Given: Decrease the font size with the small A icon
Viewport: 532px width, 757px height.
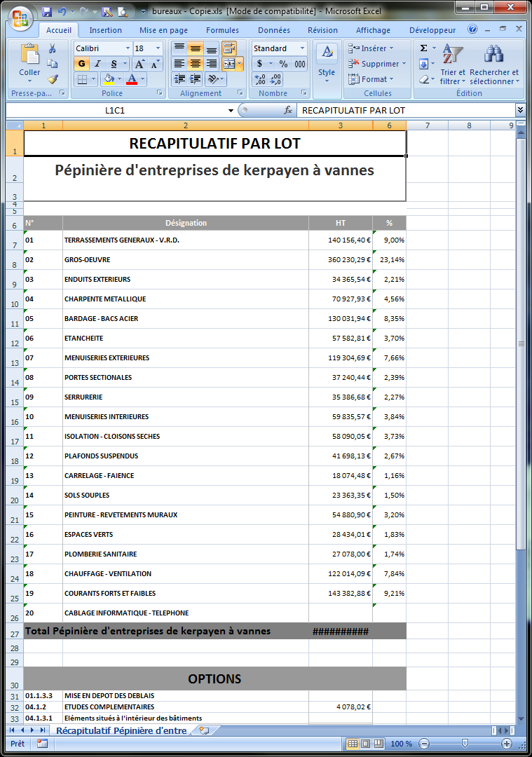Looking at the screenshot, I should [x=154, y=64].
